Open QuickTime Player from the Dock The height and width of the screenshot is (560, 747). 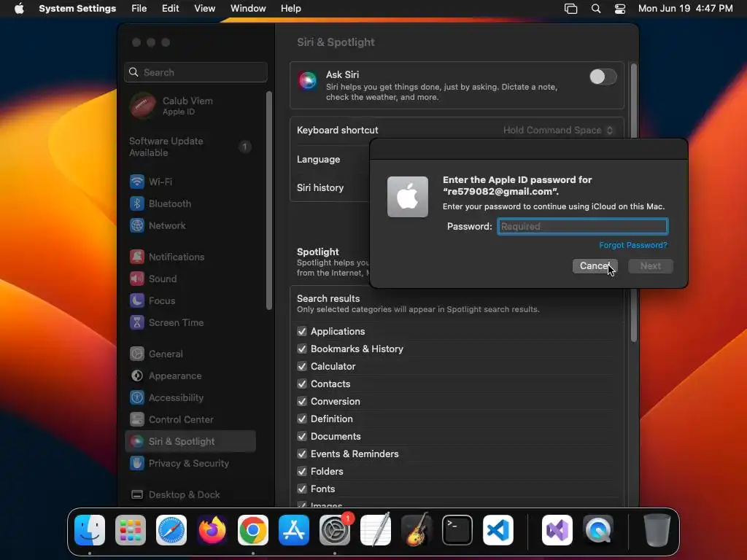point(598,530)
